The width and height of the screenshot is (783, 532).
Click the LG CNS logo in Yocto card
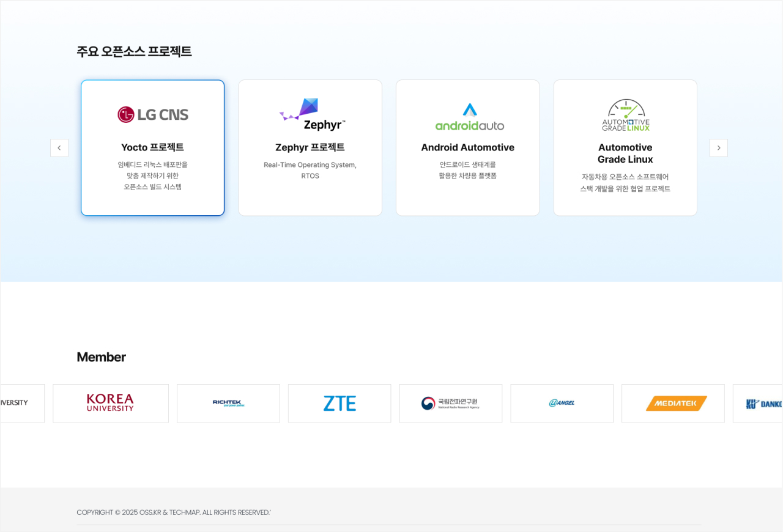click(x=153, y=114)
